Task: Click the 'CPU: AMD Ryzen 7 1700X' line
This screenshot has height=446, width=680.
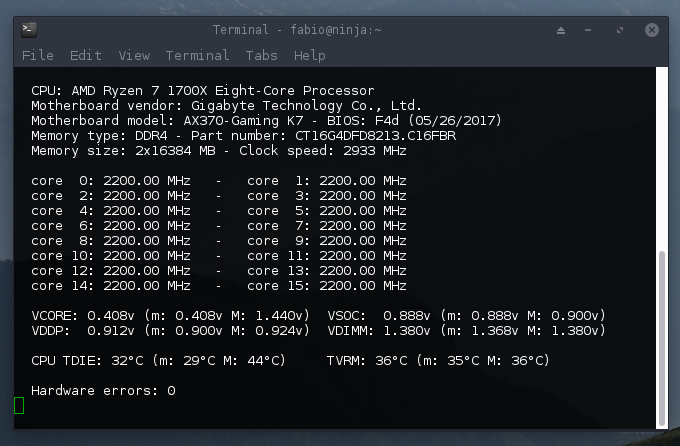Action: pos(203,91)
